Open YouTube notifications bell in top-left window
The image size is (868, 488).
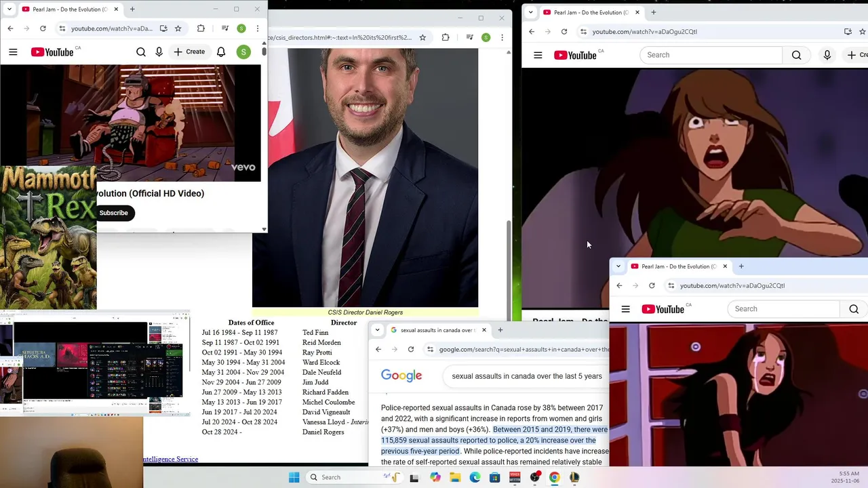pyautogui.click(x=221, y=52)
